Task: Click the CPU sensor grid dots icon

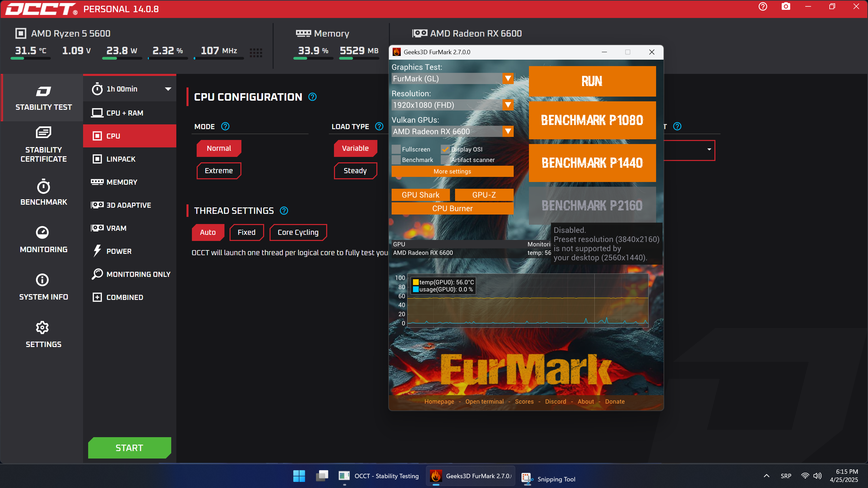Action: click(256, 53)
